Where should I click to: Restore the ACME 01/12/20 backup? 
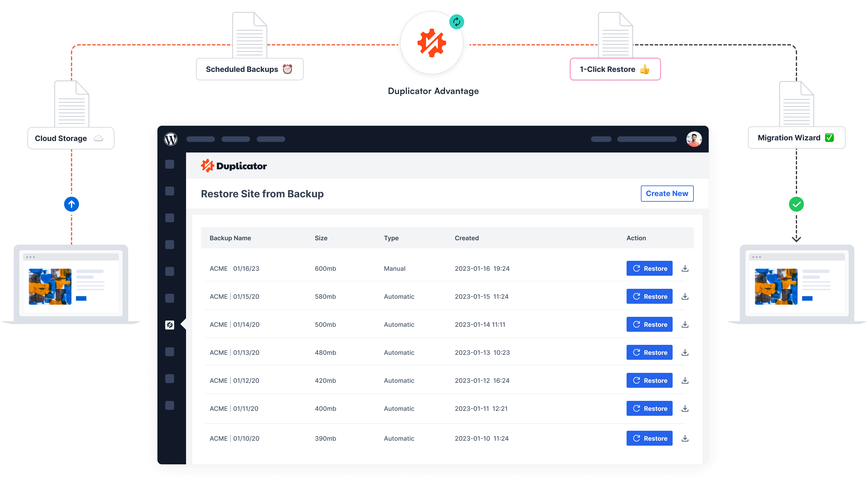click(649, 380)
